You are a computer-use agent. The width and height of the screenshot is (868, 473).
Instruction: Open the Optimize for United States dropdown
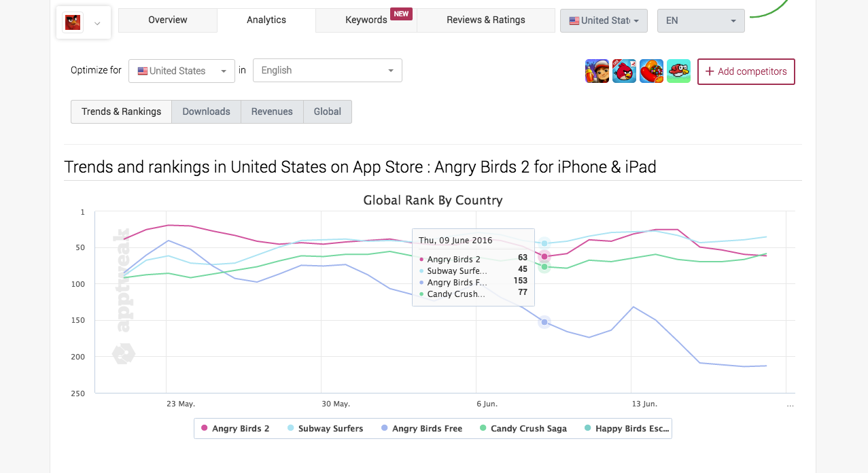(181, 71)
